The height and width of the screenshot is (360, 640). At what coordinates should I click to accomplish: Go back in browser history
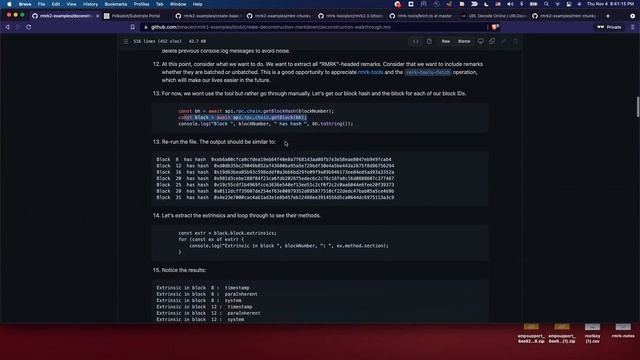pyautogui.click(x=7, y=27)
